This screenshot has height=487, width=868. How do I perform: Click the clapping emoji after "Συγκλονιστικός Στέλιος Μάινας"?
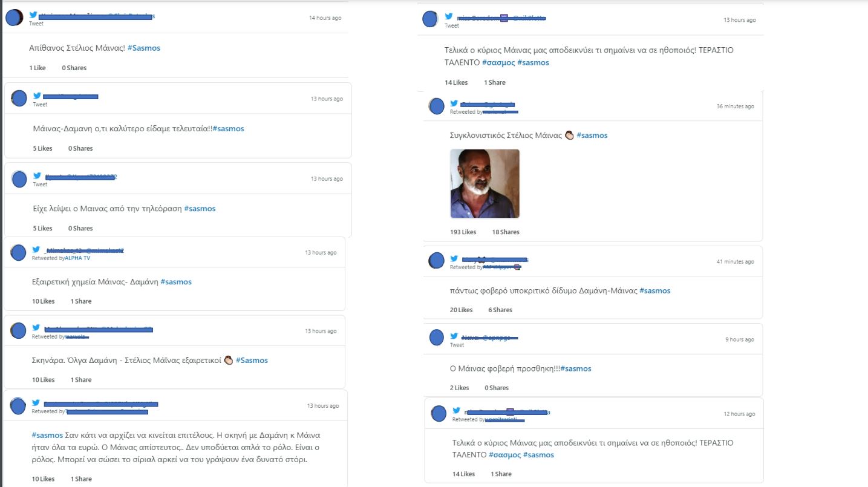pyautogui.click(x=569, y=136)
